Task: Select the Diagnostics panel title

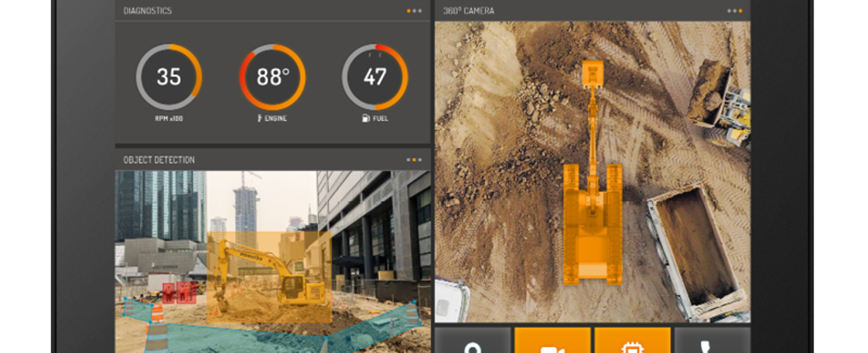Action: 148,11
